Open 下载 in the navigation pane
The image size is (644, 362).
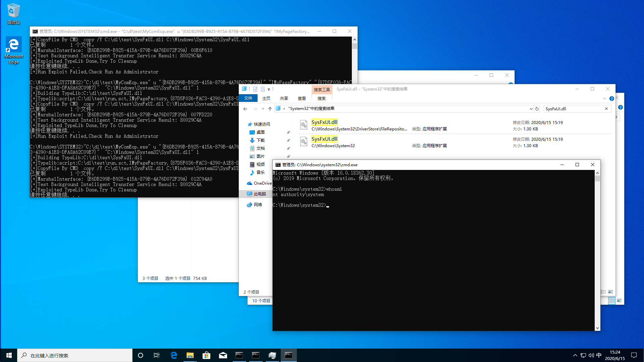[x=261, y=140]
